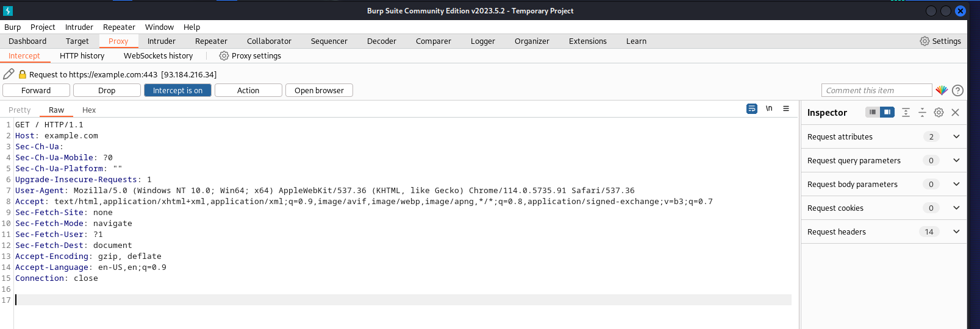Viewport: 980px width, 329px height.
Task: Click the Accept-Encoding header line
Action: [88, 256]
